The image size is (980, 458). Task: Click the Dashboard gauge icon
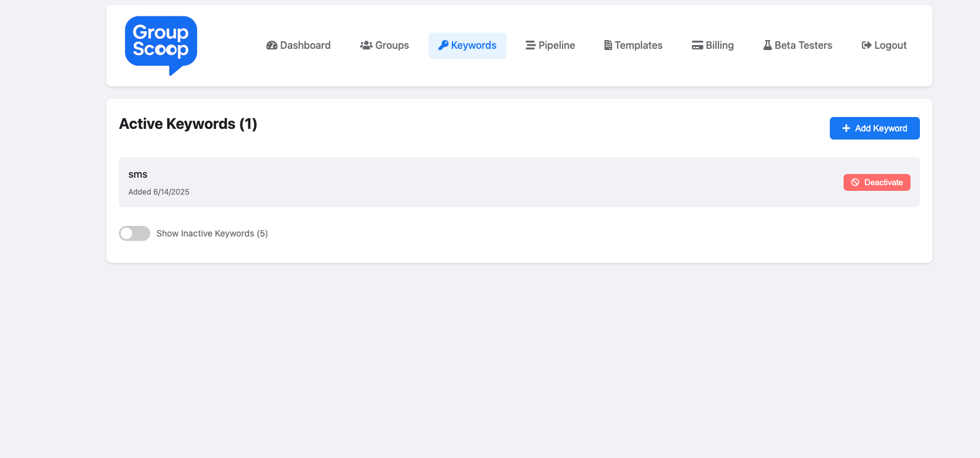(x=272, y=45)
